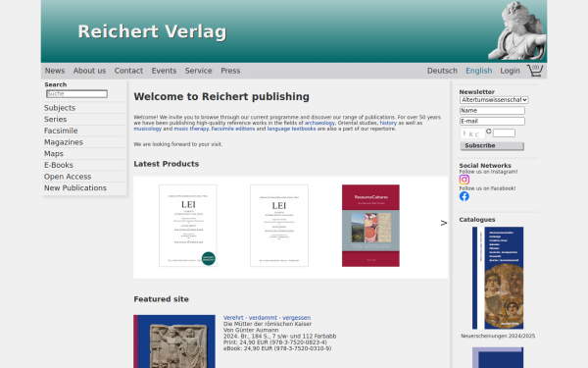
Task: Open Facsimile in the sidebar
Action: point(61,131)
